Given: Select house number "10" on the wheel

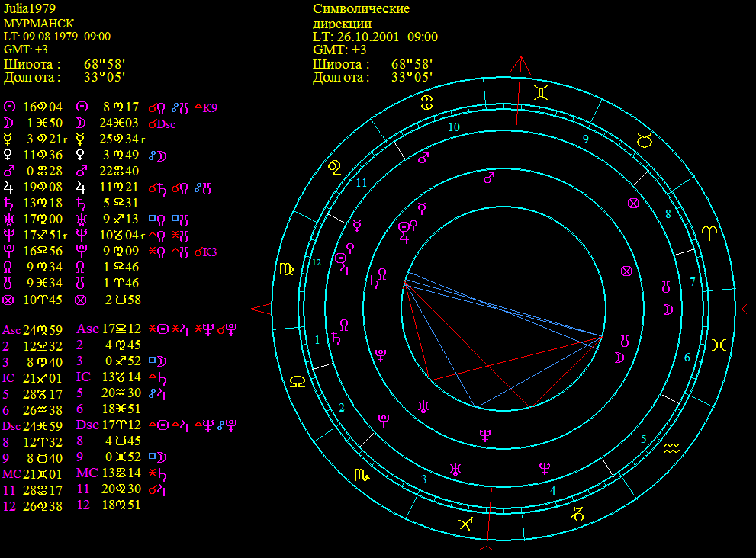Looking at the screenshot, I should tap(454, 127).
